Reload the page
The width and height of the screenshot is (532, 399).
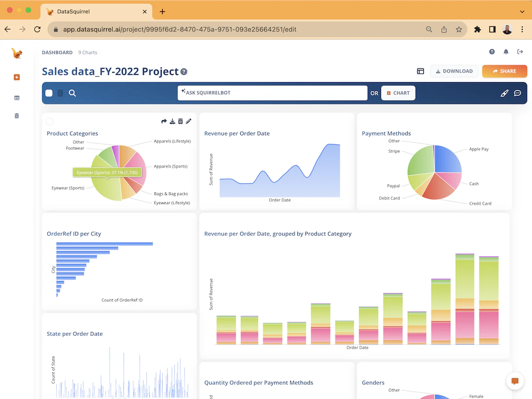[37, 29]
